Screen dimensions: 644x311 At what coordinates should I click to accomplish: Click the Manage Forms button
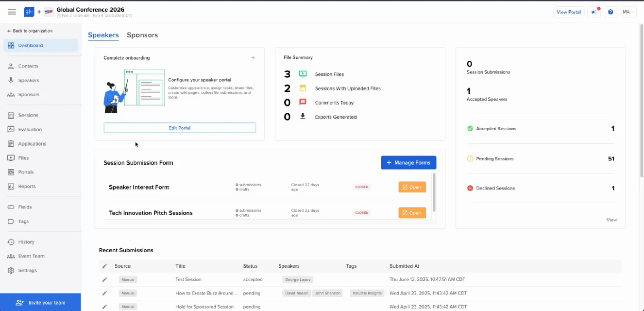click(409, 163)
